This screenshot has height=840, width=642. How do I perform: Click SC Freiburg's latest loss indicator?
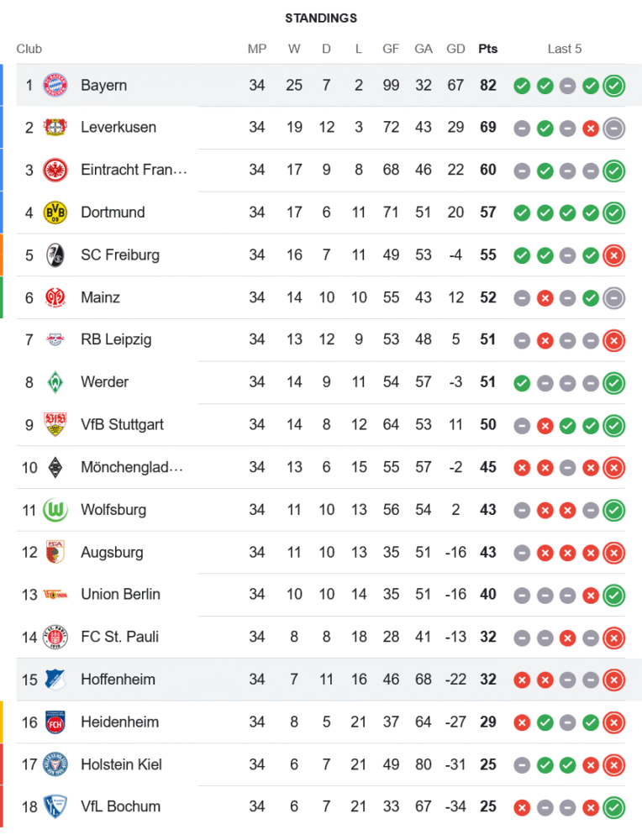pos(614,255)
